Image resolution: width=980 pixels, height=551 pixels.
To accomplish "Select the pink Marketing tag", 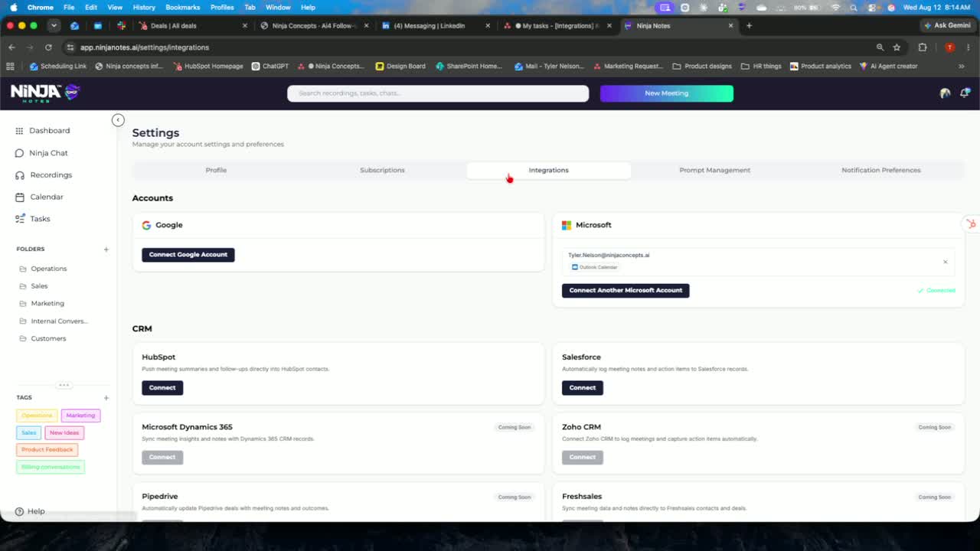I will coord(80,416).
